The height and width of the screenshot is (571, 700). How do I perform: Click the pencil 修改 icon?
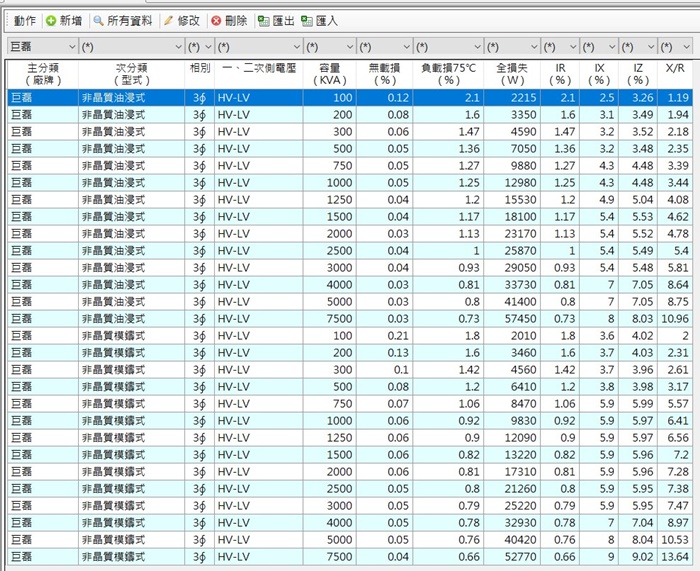click(x=169, y=21)
